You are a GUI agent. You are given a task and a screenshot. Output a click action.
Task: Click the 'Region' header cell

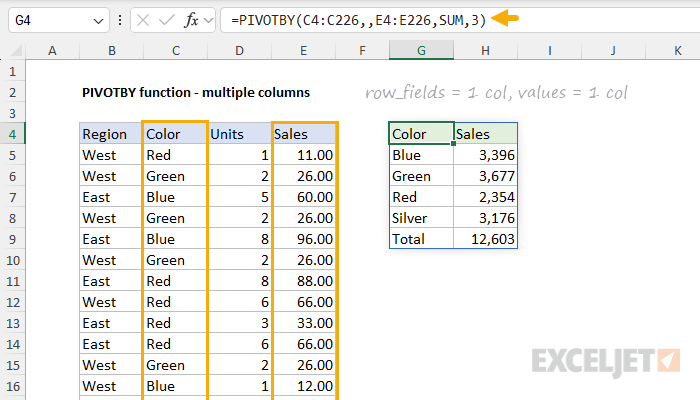[x=111, y=134]
